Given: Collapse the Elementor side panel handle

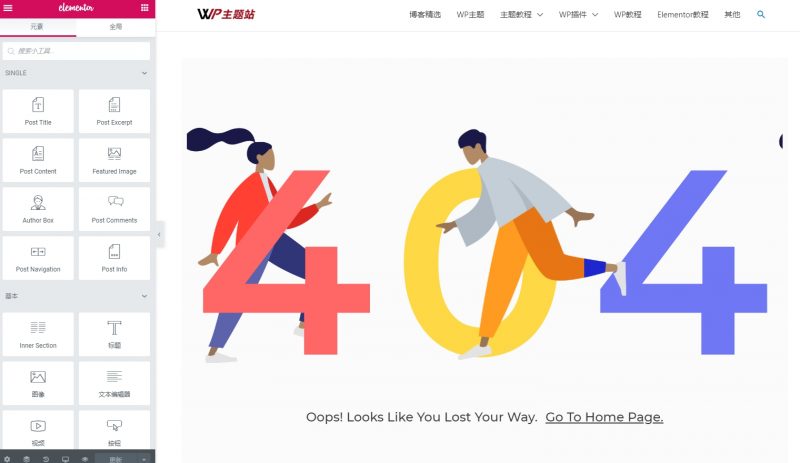Looking at the screenshot, I should tap(160, 235).
